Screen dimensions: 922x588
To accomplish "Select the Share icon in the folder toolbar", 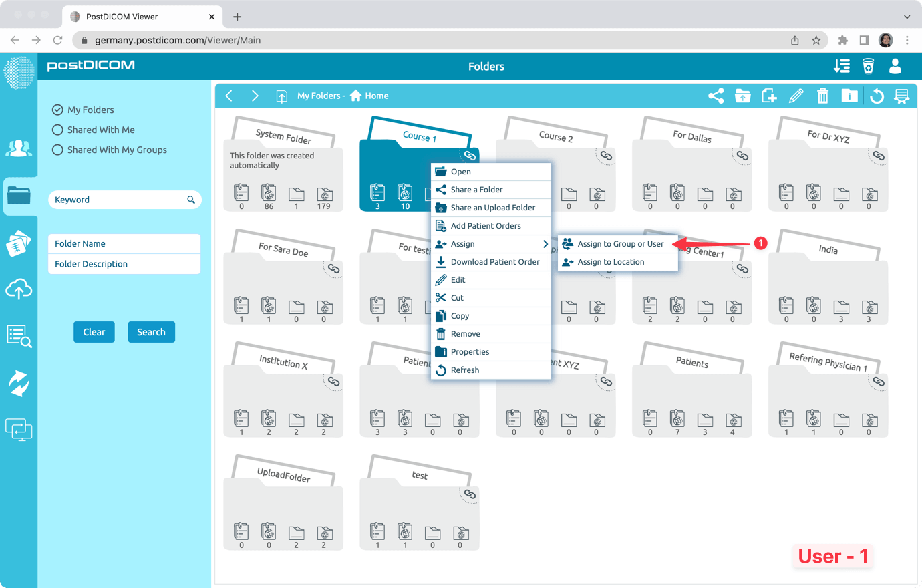I will [x=716, y=96].
